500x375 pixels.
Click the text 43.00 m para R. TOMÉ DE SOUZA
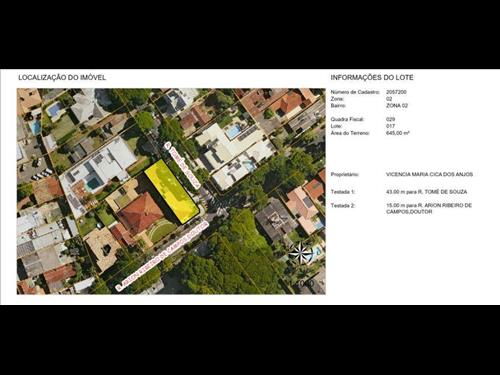pos(426,192)
